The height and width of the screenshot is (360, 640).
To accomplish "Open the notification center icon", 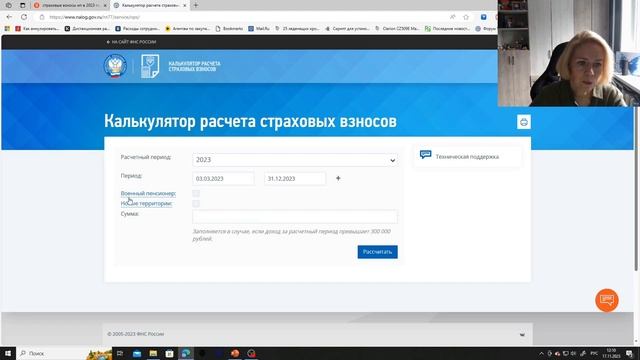I will [629, 353].
